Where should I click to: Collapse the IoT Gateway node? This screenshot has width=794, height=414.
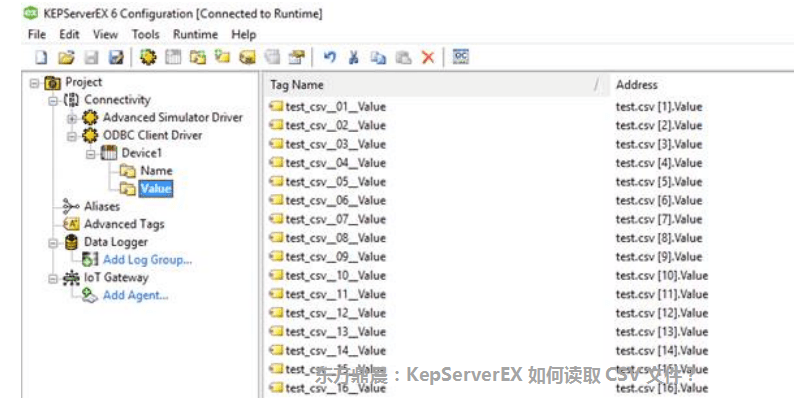pos(53,278)
